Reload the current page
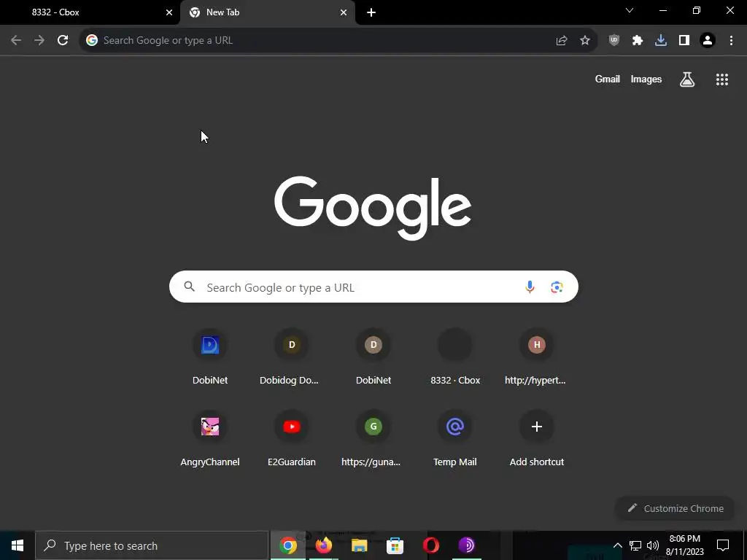The width and height of the screenshot is (747, 560). 63,41
